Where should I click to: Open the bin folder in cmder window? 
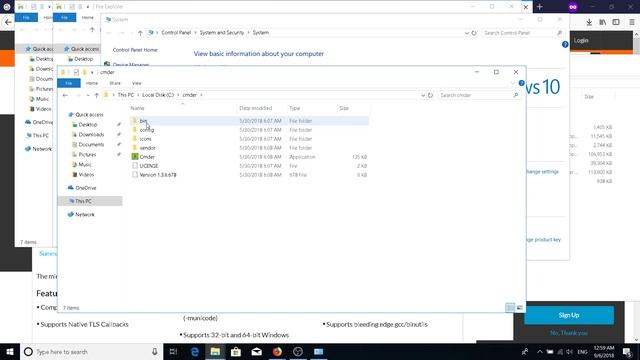click(x=143, y=121)
